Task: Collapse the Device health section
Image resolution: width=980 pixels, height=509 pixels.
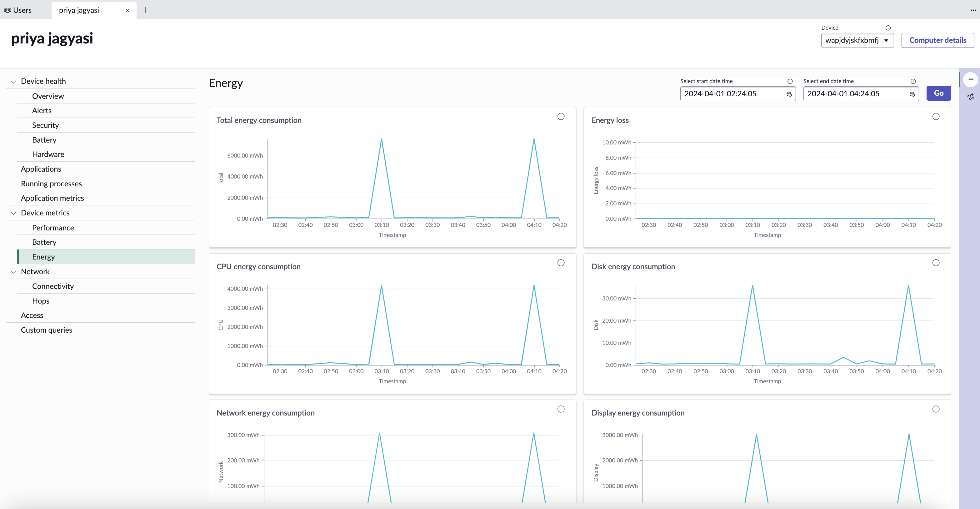Action: [13, 82]
